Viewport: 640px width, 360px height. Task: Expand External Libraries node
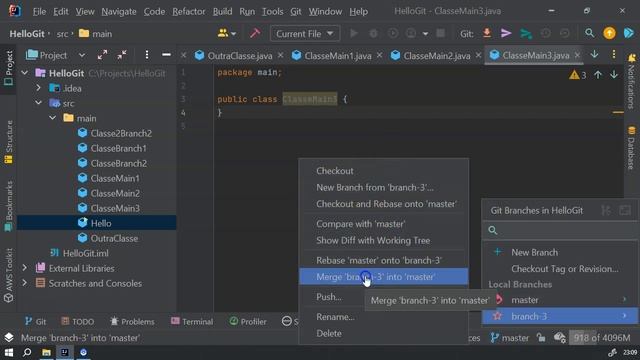point(24,268)
